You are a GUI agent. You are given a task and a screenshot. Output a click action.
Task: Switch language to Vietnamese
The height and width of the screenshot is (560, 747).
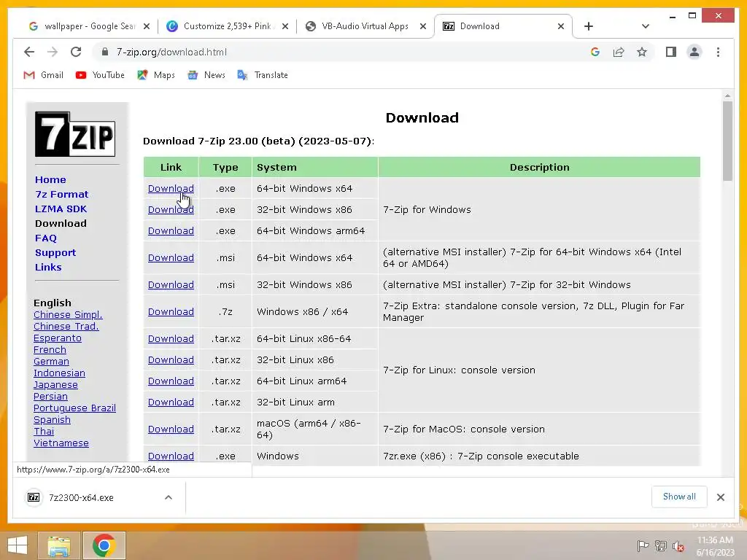point(61,443)
